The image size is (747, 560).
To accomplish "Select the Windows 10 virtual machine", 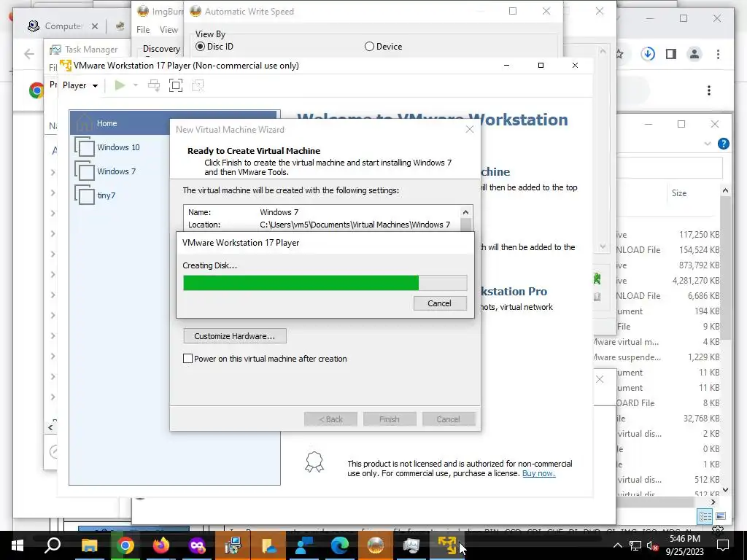I will tap(118, 147).
